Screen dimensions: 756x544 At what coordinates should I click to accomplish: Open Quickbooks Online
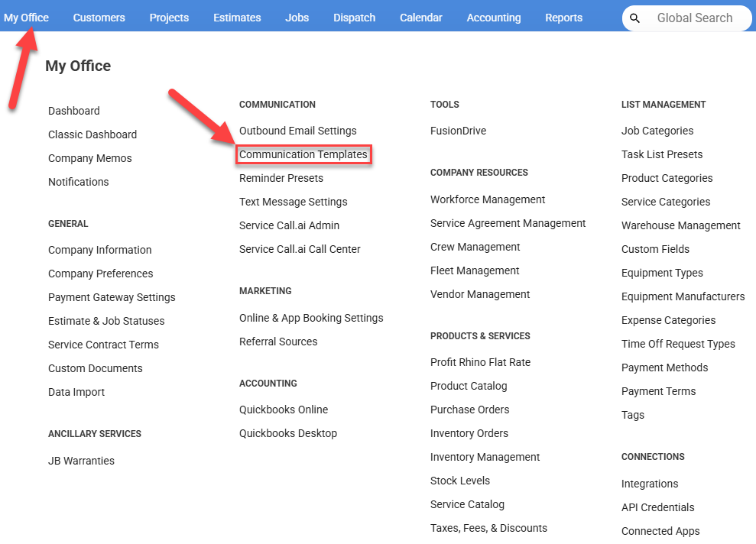click(284, 409)
